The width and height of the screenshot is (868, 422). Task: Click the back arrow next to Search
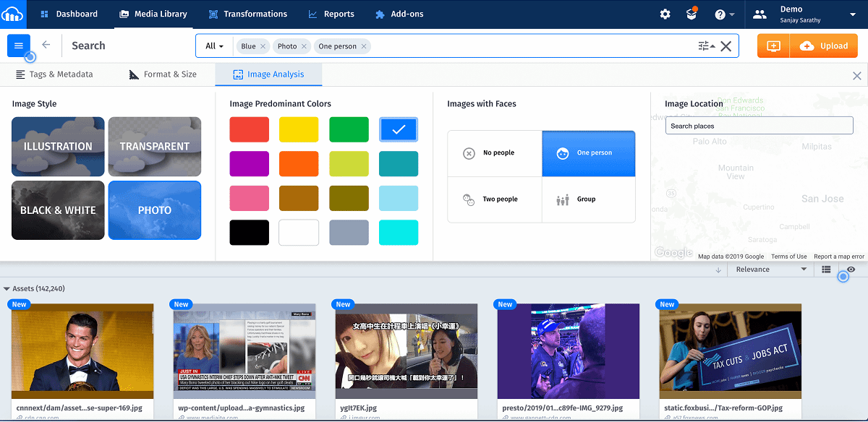tap(45, 45)
